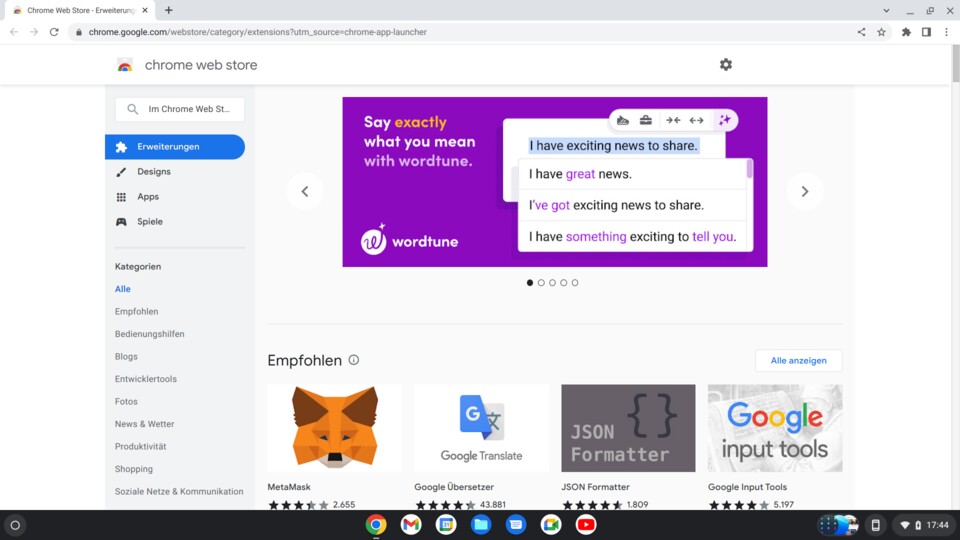This screenshot has height=540, width=960.
Task: Click the search magnifier icon in sidebar
Action: [x=132, y=109]
